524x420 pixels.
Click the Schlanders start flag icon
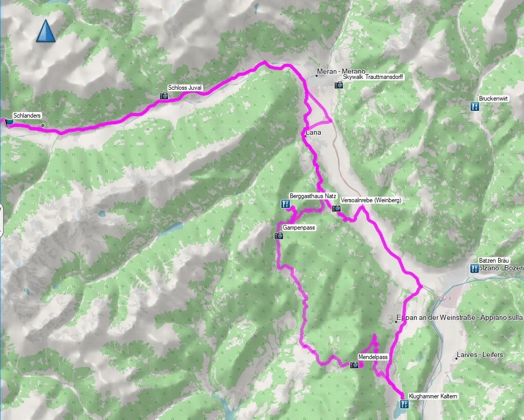pyautogui.click(x=9, y=122)
